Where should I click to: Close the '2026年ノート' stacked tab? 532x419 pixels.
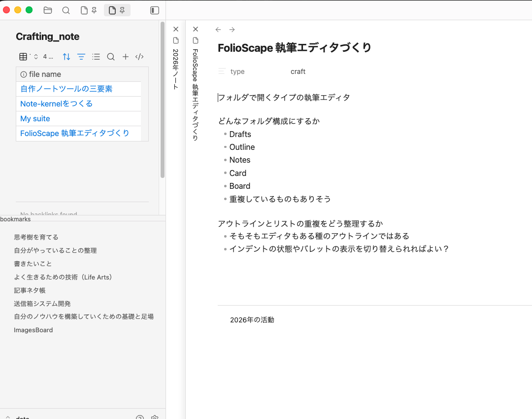click(x=176, y=29)
